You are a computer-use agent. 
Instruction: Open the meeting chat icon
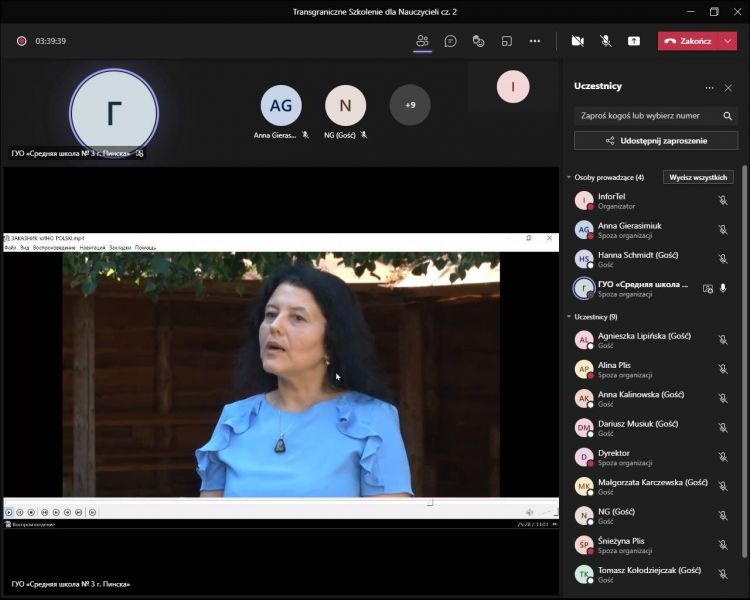pos(451,41)
